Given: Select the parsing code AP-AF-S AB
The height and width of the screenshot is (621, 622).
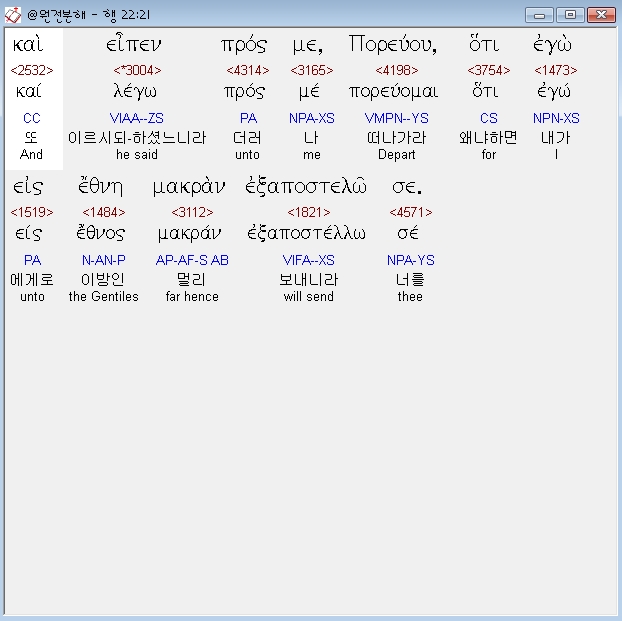Looking at the screenshot, I should click(192, 260).
